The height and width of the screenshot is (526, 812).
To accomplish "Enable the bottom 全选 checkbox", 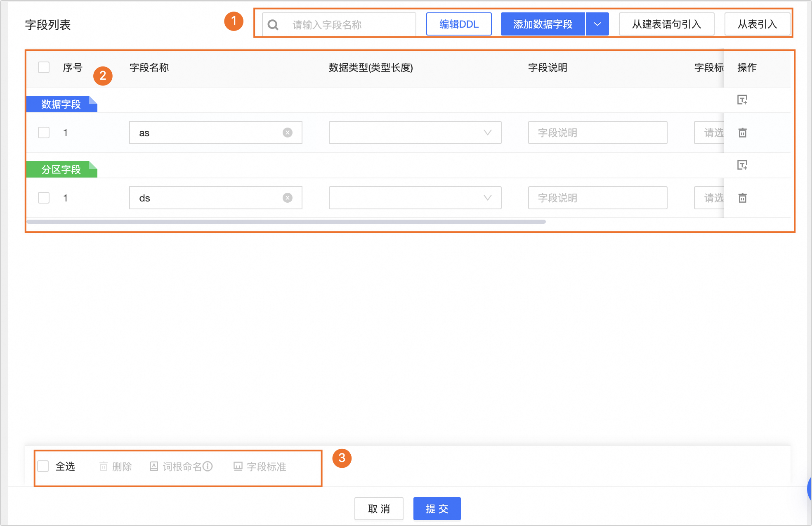I will click(x=43, y=466).
